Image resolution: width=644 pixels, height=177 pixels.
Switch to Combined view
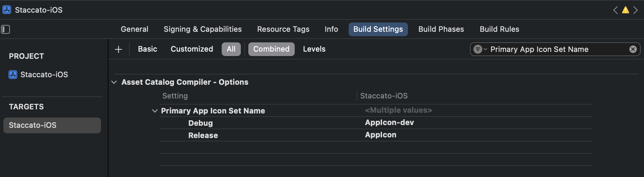271,49
